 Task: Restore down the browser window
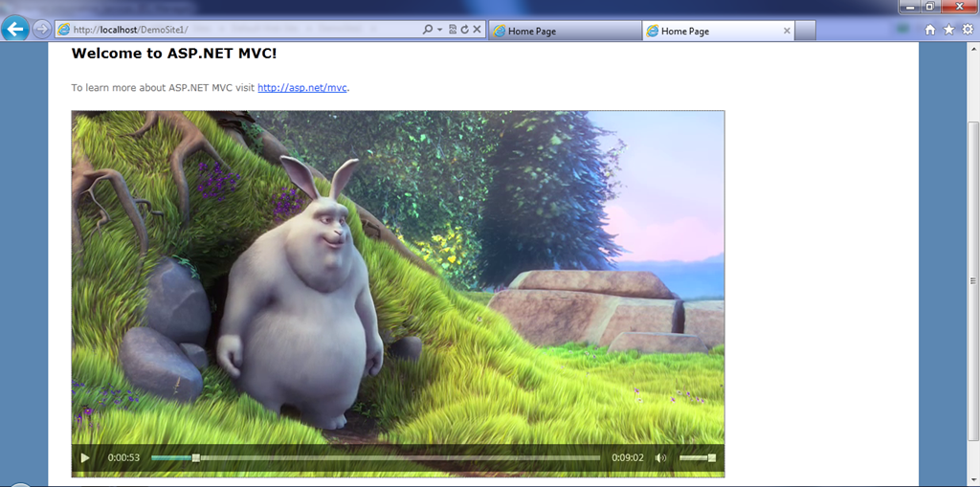[929, 7]
